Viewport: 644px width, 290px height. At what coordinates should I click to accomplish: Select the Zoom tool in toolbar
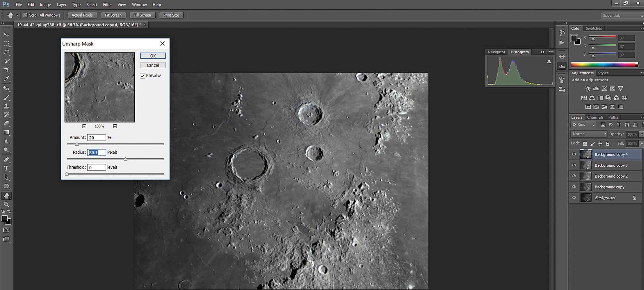click(6, 204)
